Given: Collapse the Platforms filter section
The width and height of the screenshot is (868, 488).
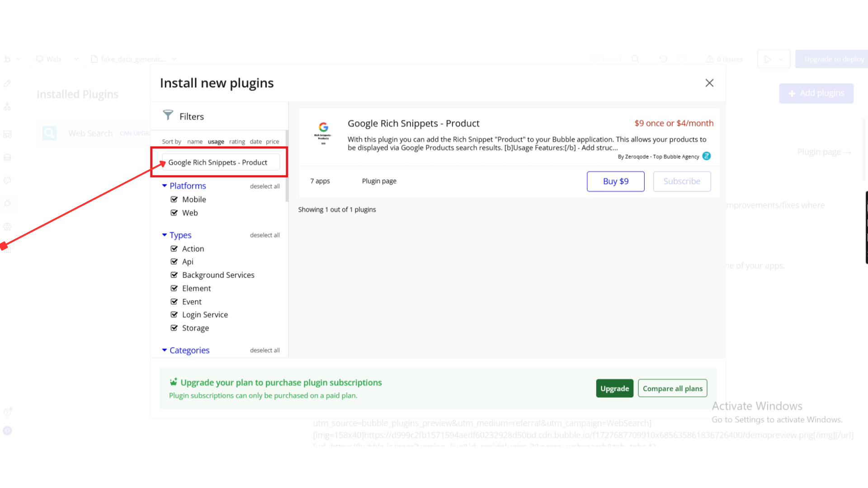Looking at the screenshot, I should pyautogui.click(x=165, y=186).
